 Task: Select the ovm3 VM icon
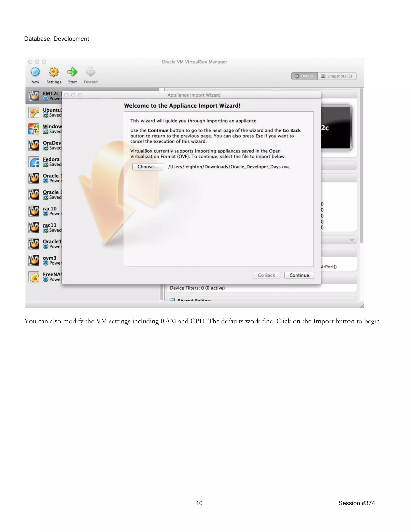[34, 260]
